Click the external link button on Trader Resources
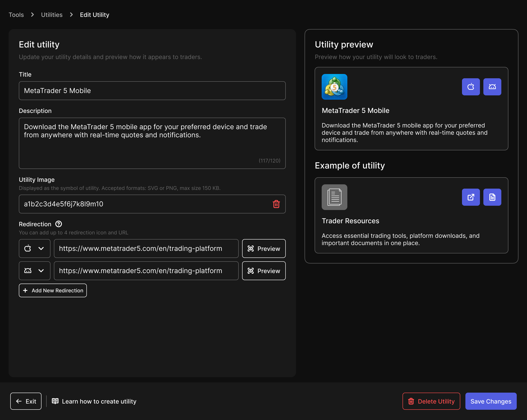The image size is (527, 420). point(471,197)
